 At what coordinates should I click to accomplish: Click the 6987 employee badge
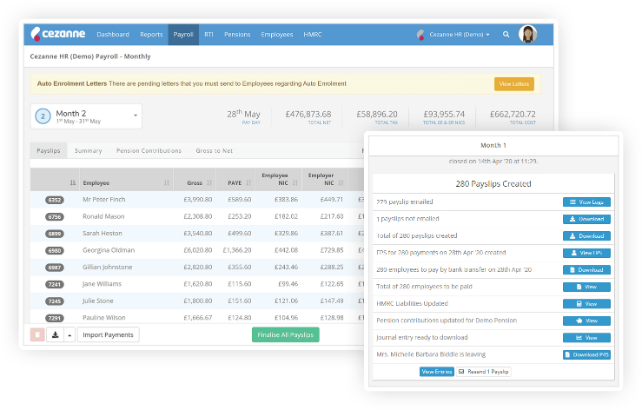tap(54, 267)
